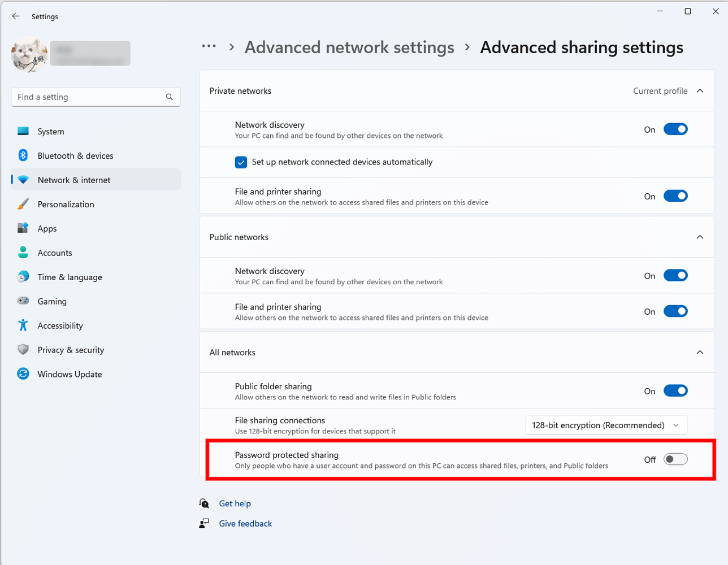This screenshot has height=565, width=728.
Task: Open Accounts using its person icon
Action: (23, 253)
